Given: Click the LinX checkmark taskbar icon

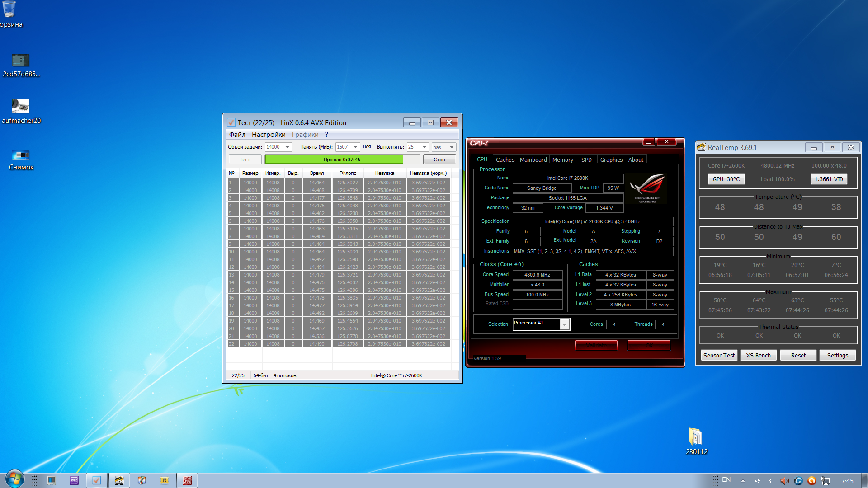Looking at the screenshot, I should click(x=96, y=480).
